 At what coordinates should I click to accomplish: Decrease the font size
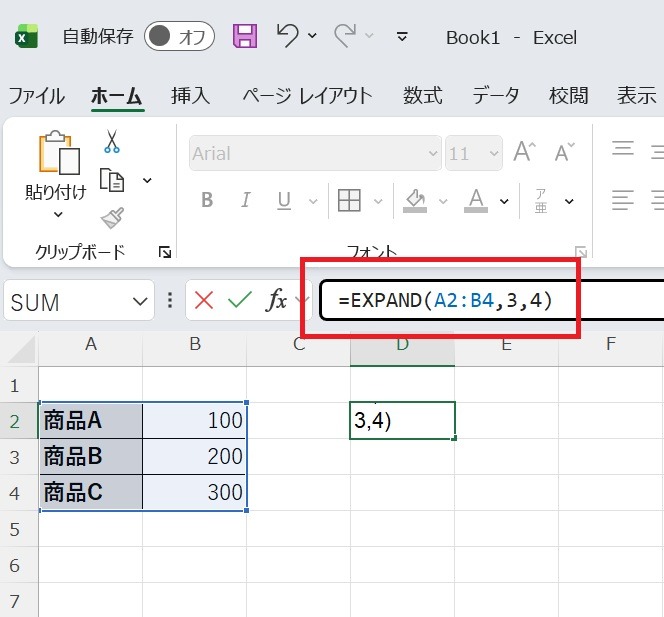[565, 152]
